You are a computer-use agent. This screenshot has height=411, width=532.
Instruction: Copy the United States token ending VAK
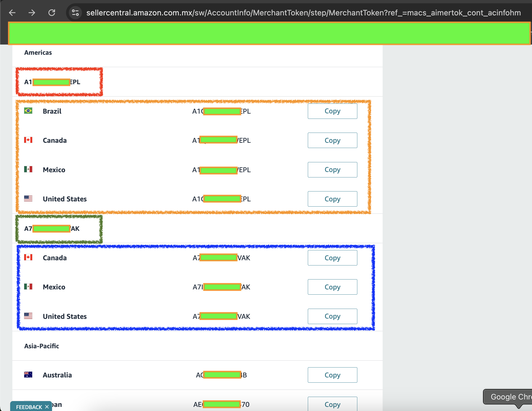tap(332, 316)
